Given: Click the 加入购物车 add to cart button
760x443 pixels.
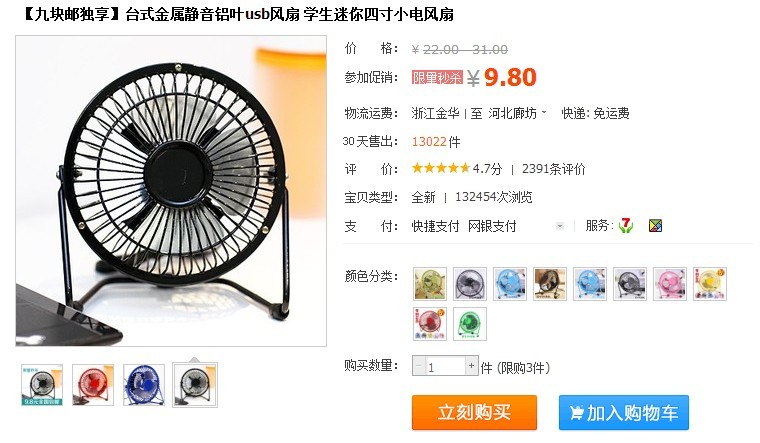Looking at the screenshot, I should [623, 412].
